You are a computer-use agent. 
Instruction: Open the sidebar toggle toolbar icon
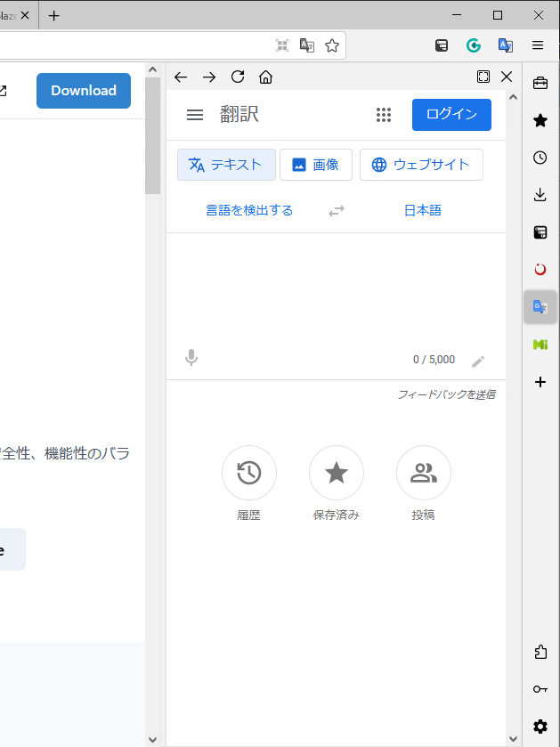pyautogui.click(x=442, y=45)
